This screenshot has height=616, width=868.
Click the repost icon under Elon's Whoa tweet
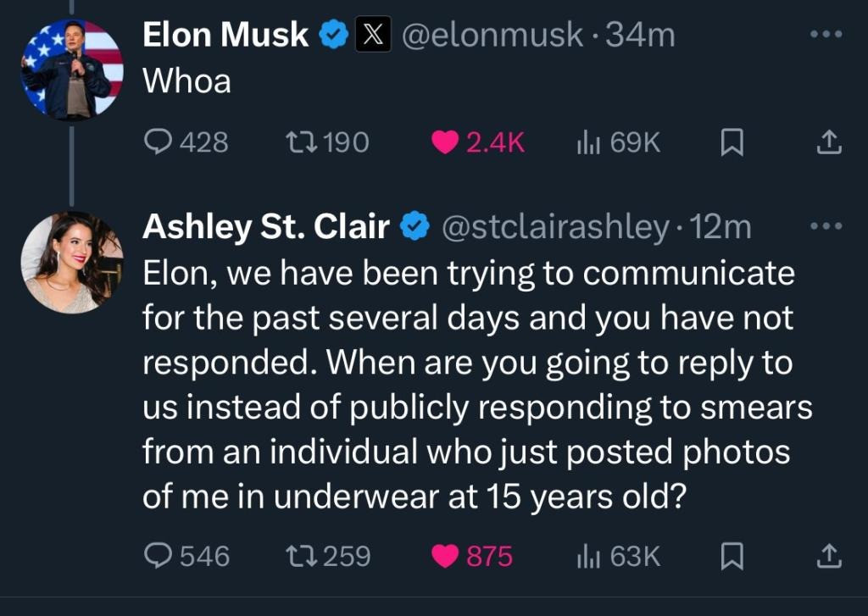click(x=299, y=142)
